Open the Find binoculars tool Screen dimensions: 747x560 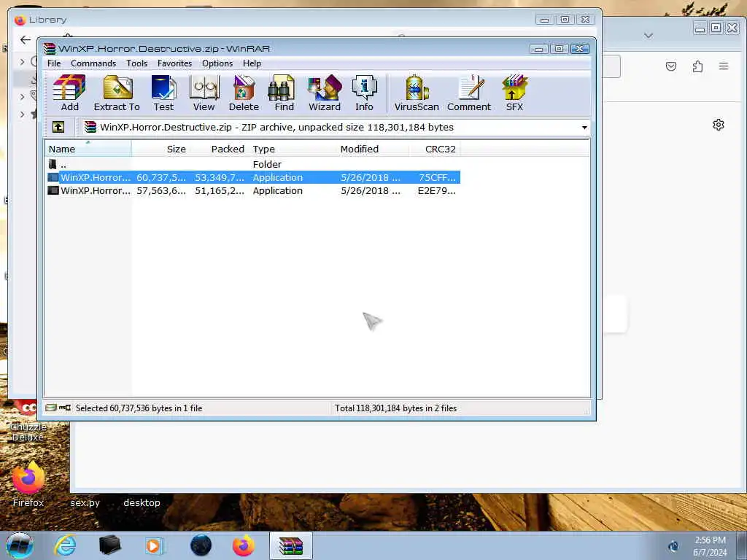[x=284, y=93]
